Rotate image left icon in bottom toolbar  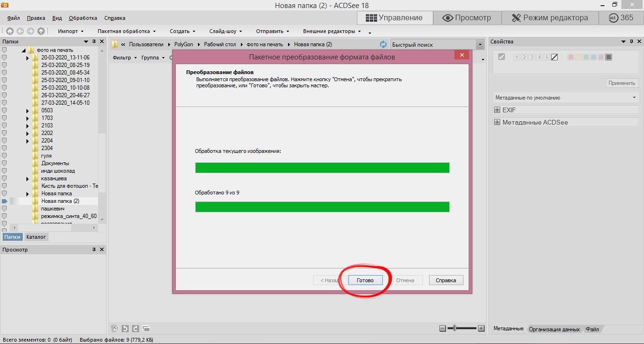pos(125,328)
